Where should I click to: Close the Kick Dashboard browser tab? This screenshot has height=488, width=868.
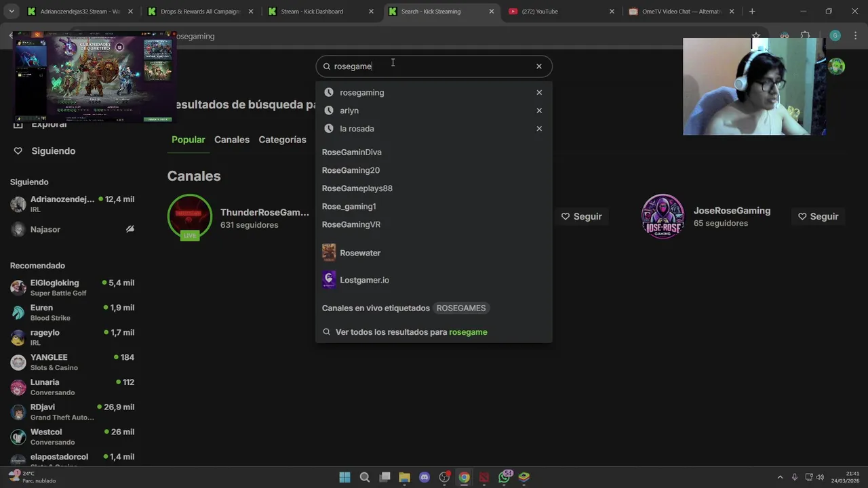[371, 12]
